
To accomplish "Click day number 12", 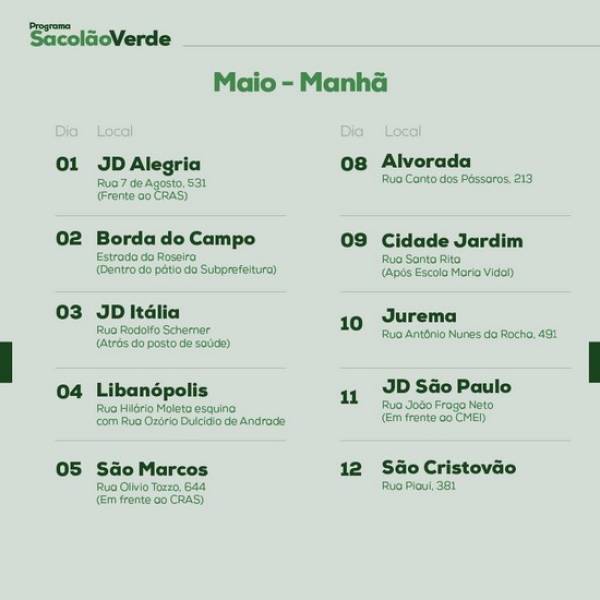I will point(351,469).
